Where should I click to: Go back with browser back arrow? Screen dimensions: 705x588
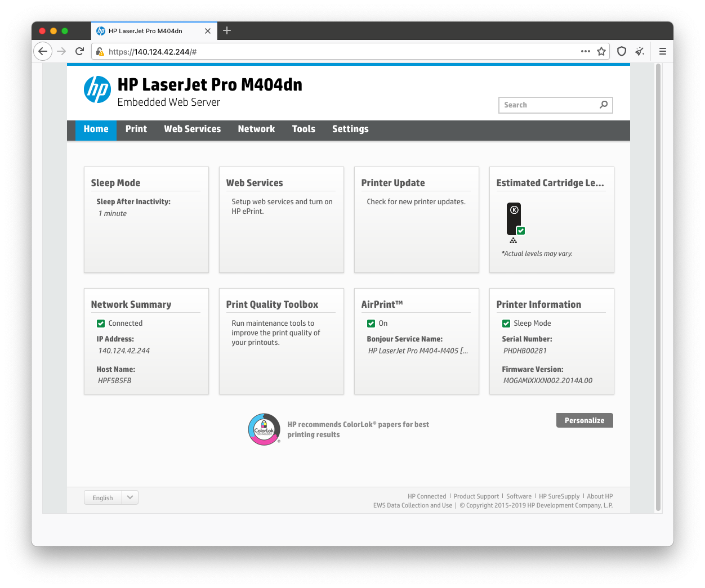43,51
